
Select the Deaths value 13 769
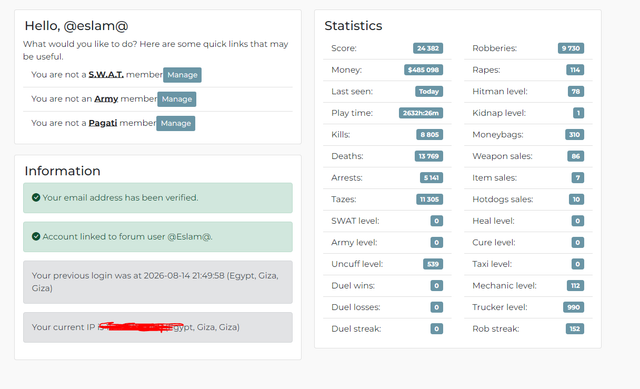(429, 156)
